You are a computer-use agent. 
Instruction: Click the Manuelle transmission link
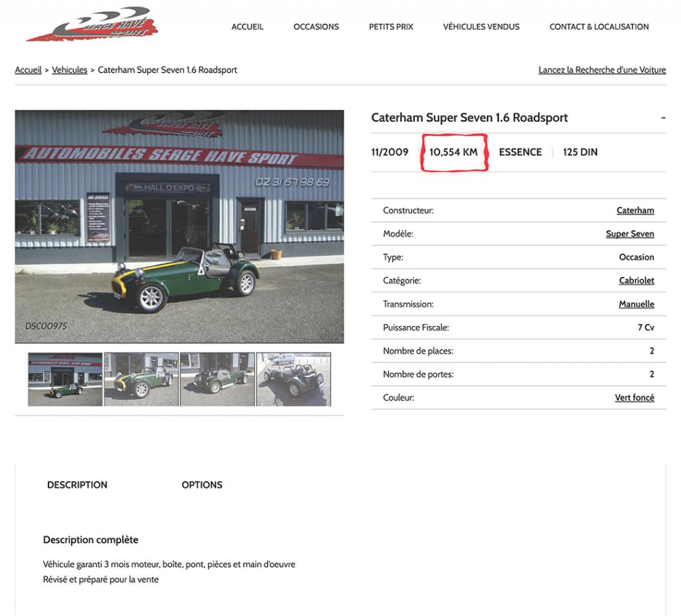click(636, 304)
